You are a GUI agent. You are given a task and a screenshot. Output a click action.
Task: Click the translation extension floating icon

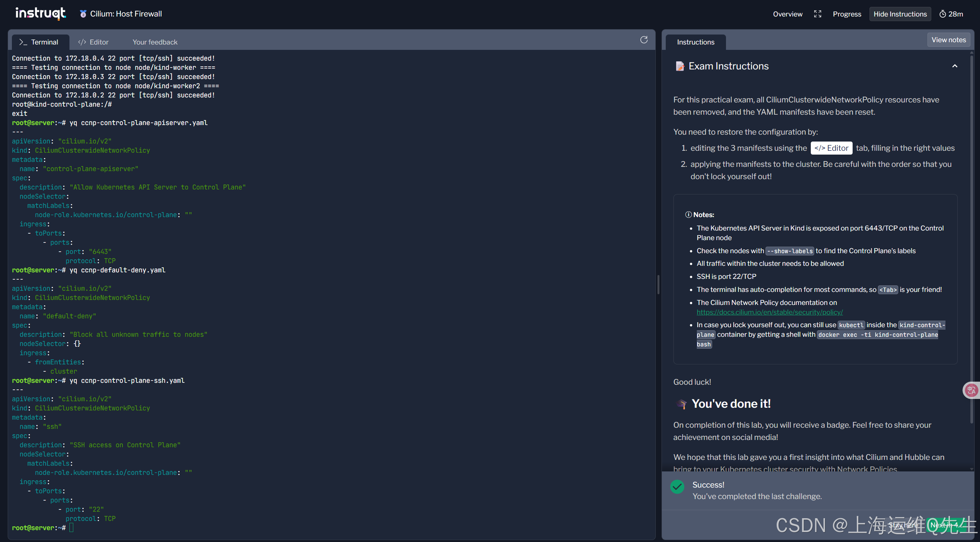pos(972,390)
